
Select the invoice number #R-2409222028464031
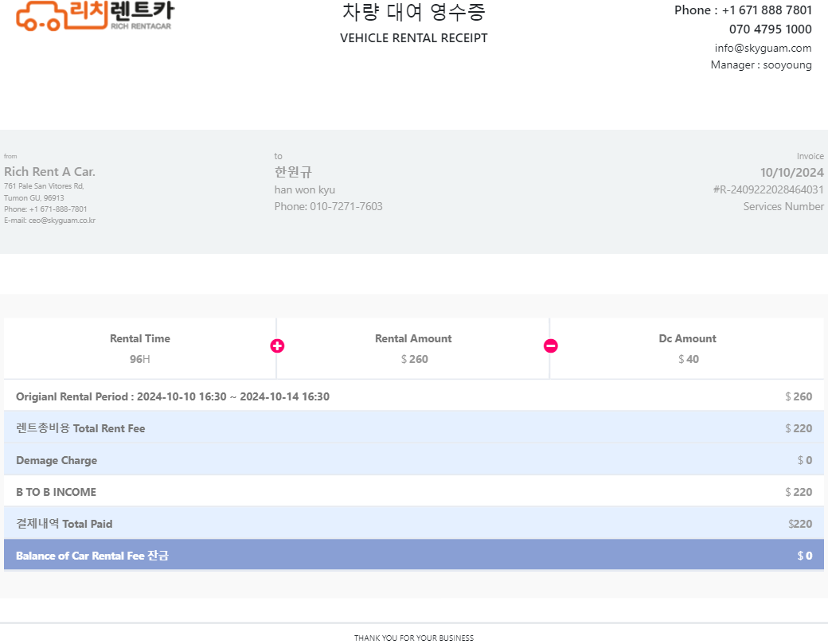click(767, 189)
